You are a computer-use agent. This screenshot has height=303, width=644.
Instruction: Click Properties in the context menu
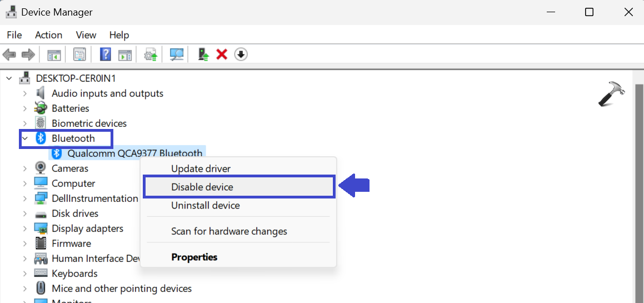[x=194, y=257]
